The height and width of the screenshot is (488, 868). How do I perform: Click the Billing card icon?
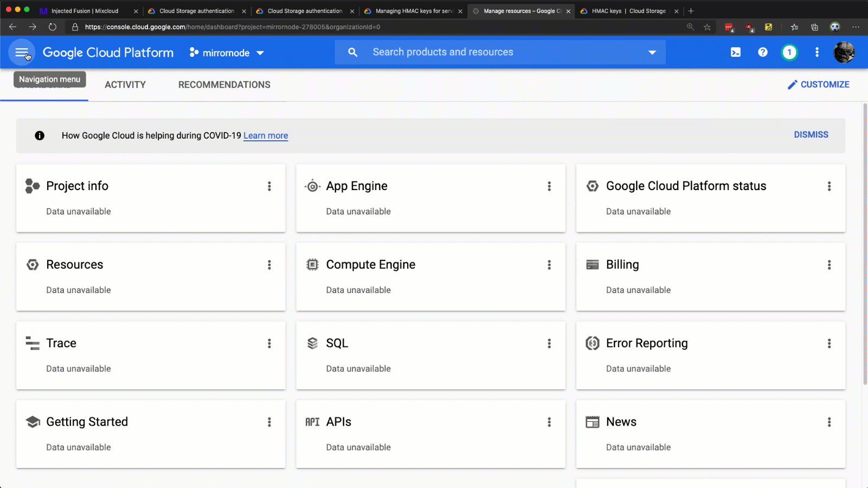(x=593, y=265)
